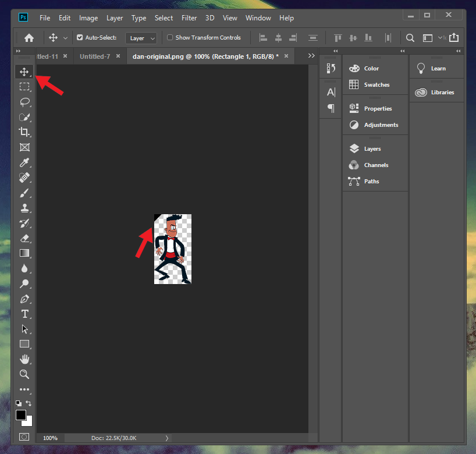Open the File menu

[x=45, y=18]
